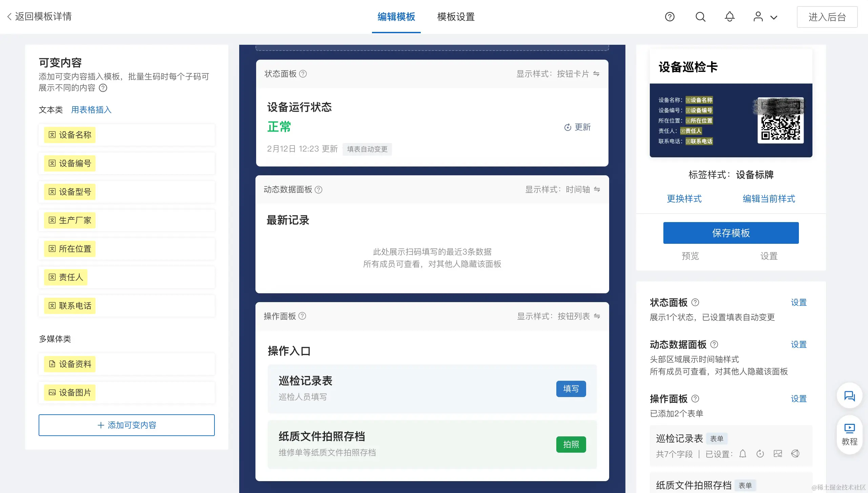
Task: Click bell notification icon under 巡检记录表
Action: (x=743, y=454)
